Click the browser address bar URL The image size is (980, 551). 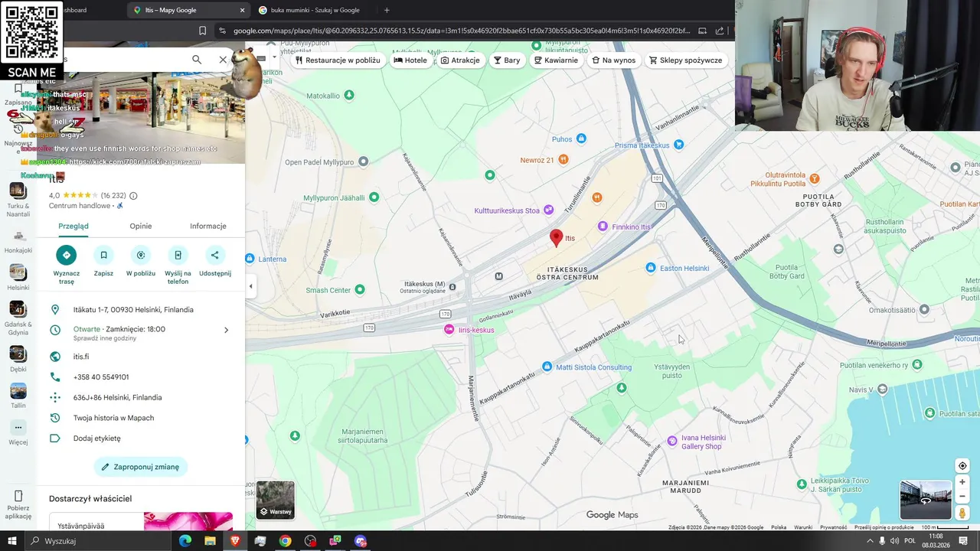click(x=461, y=31)
